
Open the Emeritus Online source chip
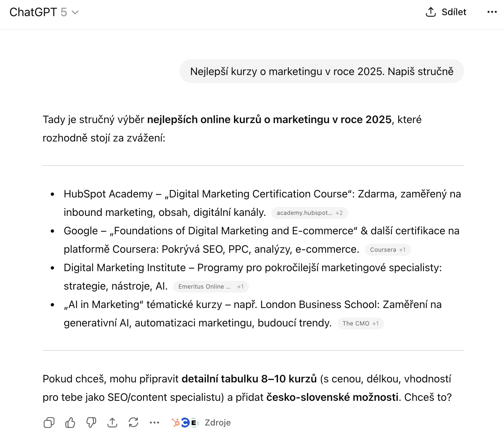tap(204, 287)
